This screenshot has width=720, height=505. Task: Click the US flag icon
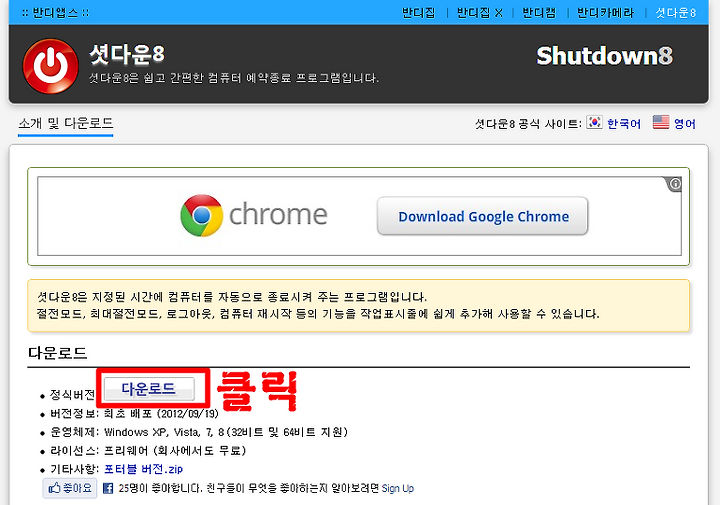click(661, 122)
